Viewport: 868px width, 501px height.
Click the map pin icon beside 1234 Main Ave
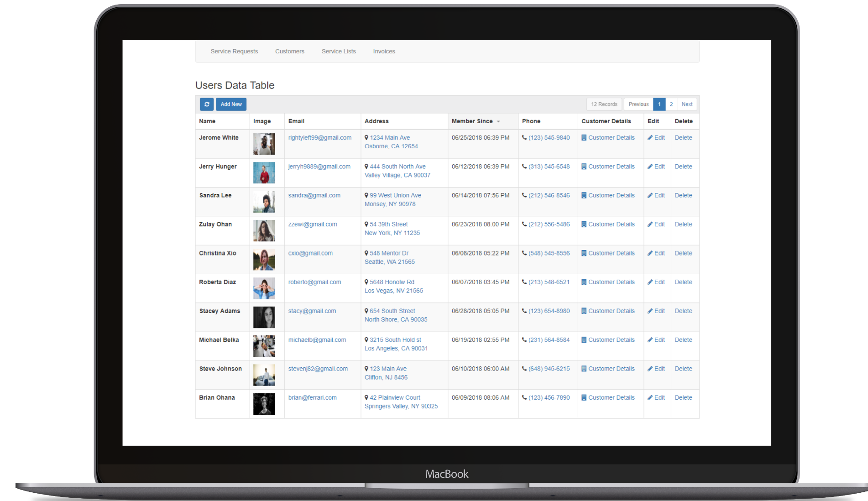click(366, 137)
